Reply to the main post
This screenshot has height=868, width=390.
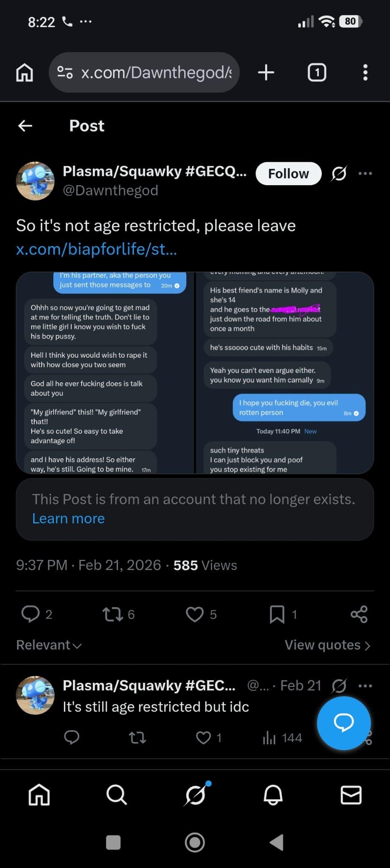pyautogui.click(x=30, y=614)
